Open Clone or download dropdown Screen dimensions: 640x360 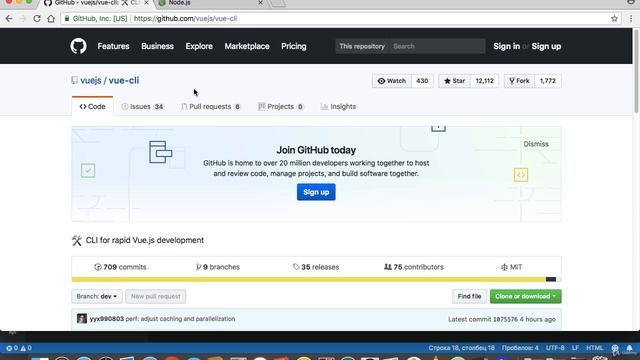pyautogui.click(x=525, y=296)
